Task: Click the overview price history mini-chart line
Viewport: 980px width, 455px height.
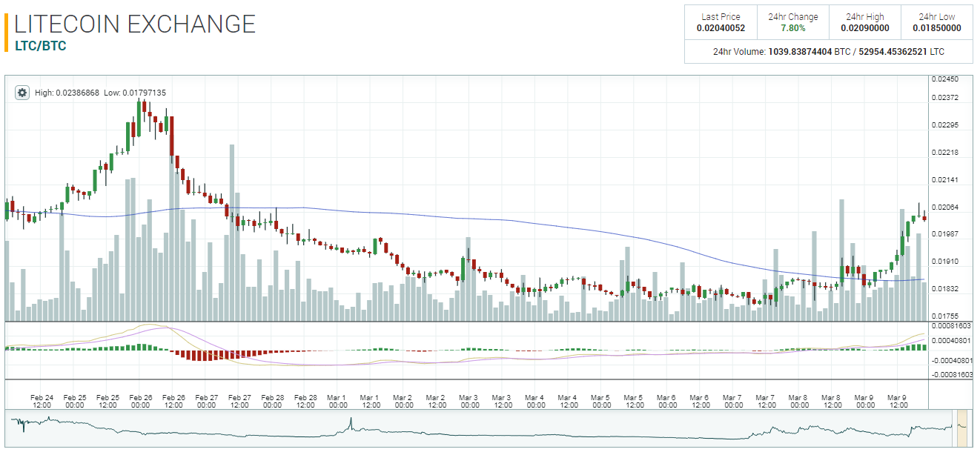Action: click(x=480, y=428)
